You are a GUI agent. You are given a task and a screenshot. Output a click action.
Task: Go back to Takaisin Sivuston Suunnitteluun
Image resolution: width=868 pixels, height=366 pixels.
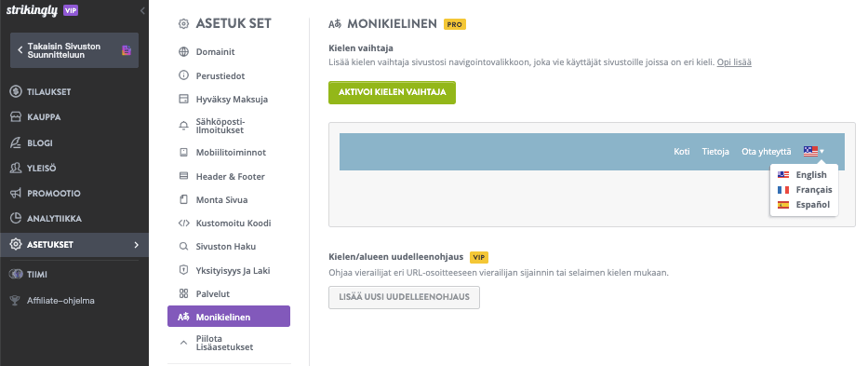[74, 50]
